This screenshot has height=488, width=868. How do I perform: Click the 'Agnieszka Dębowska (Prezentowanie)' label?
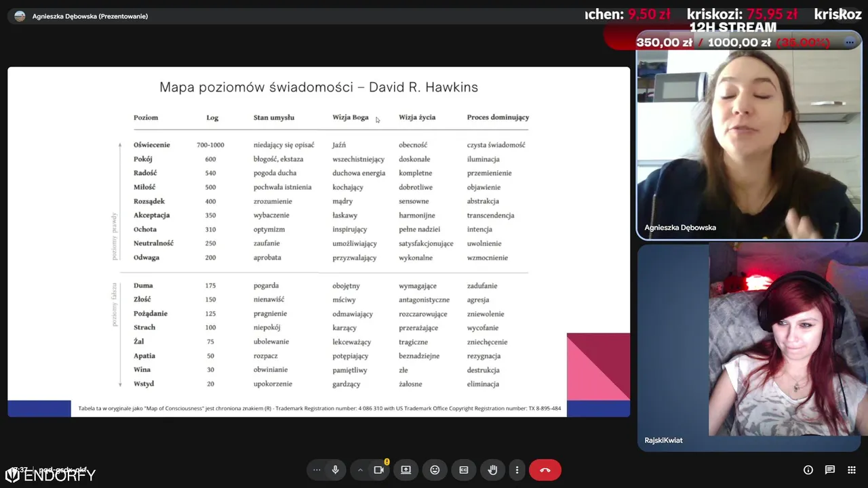tap(90, 16)
